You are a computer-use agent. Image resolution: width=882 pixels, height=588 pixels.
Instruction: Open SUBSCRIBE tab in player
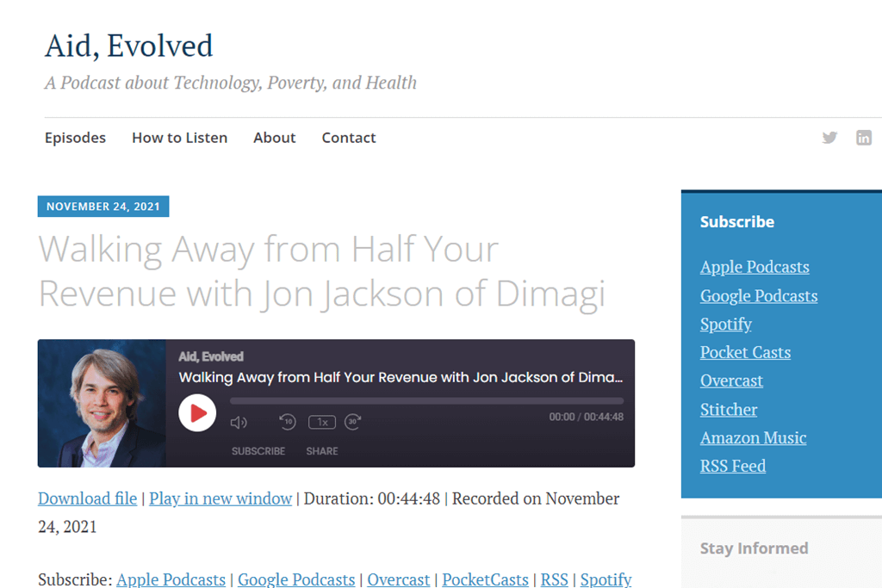click(x=258, y=451)
